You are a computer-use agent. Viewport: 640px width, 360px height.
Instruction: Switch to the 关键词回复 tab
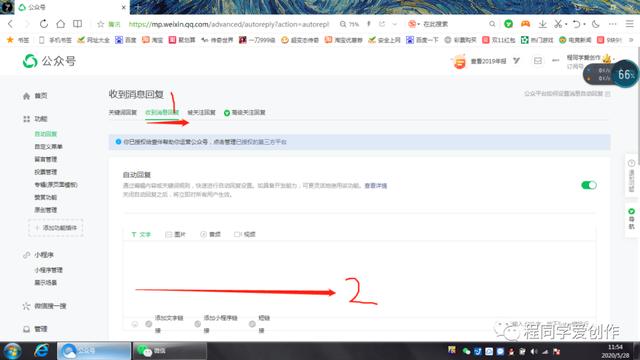pos(122,112)
